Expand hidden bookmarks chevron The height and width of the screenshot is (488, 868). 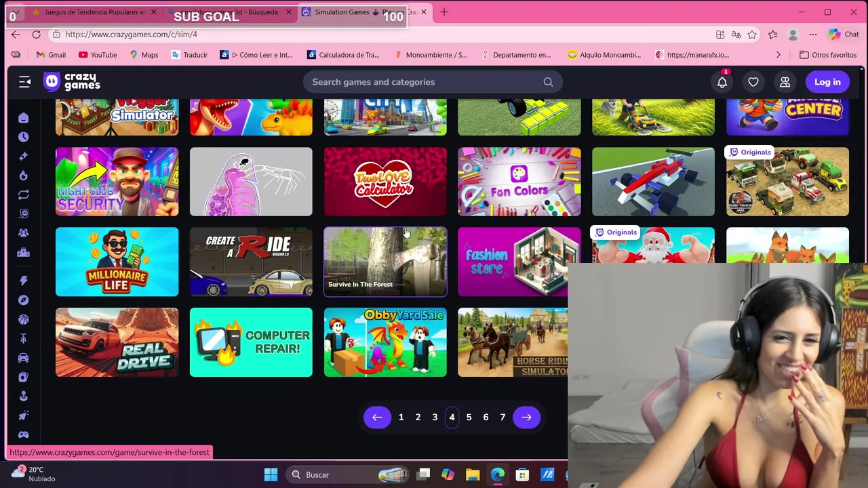778,55
